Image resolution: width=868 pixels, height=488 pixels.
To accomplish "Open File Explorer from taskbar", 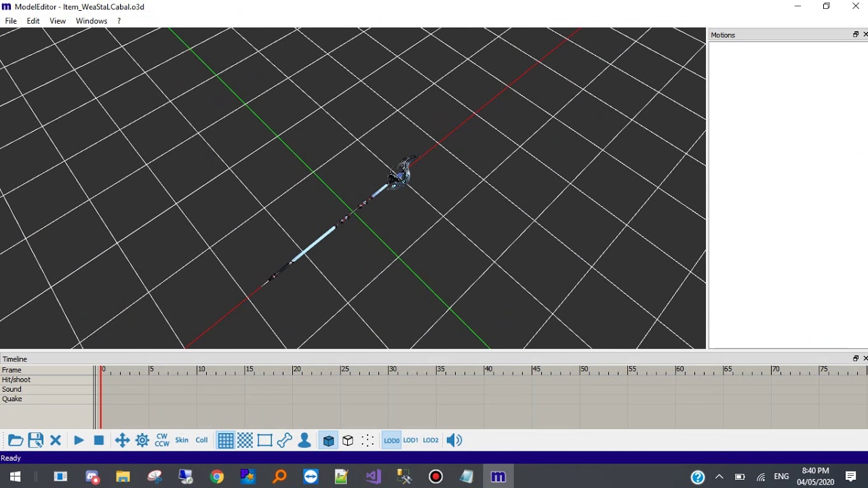I will (x=123, y=476).
